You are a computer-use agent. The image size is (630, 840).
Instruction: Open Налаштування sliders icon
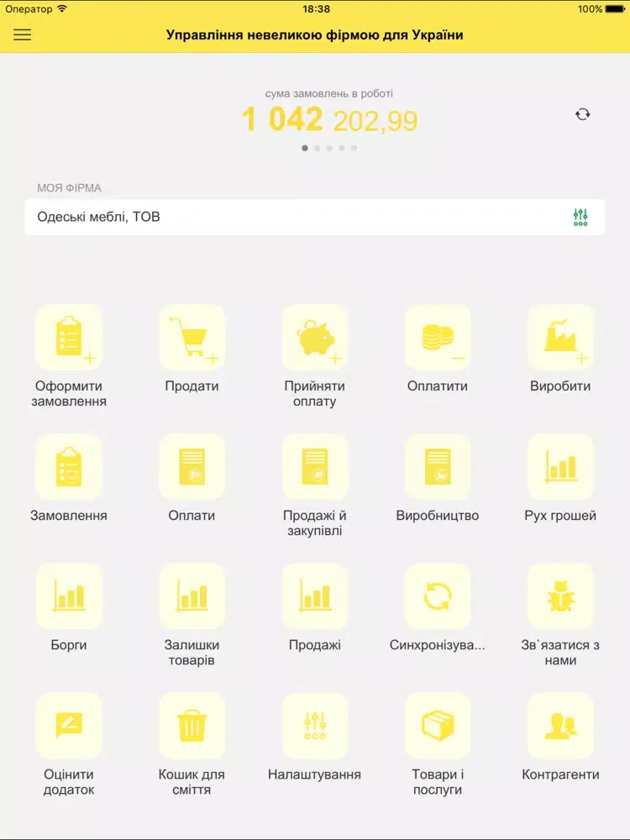315,726
